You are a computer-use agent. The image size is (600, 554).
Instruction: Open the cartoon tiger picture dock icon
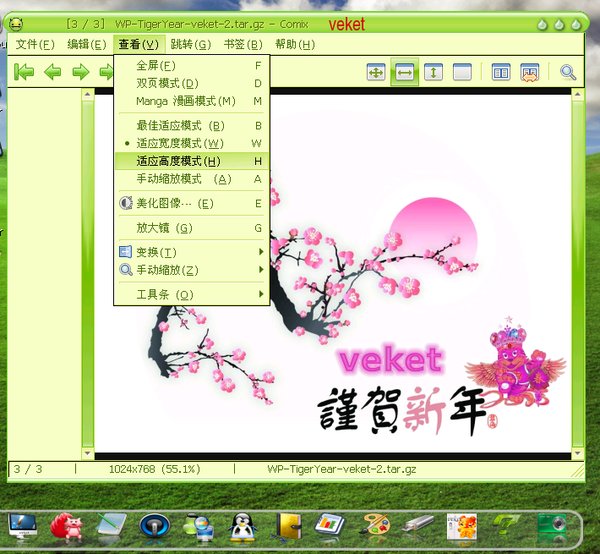tap(462, 526)
